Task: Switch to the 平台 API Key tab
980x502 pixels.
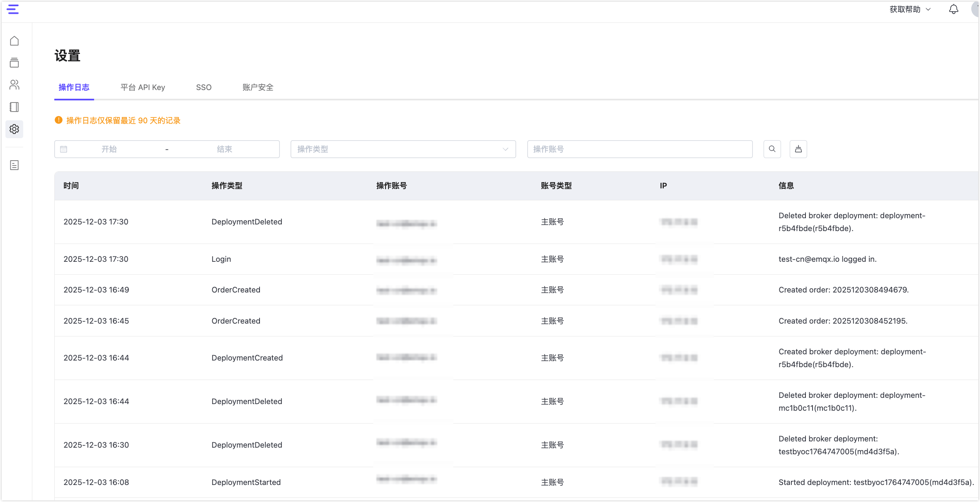Action: [x=143, y=88]
